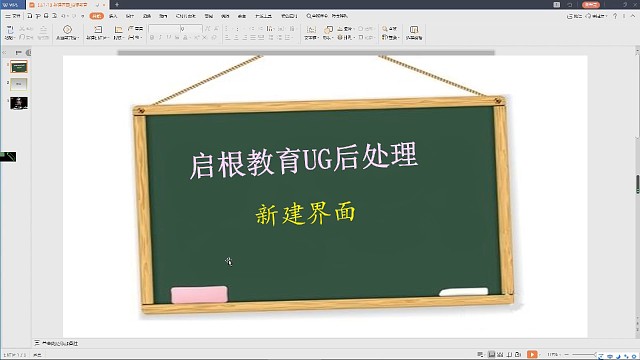Image resolution: width=640 pixels, height=360 pixels.
Task: Open the Help question mark icon
Action: [615, 16]
